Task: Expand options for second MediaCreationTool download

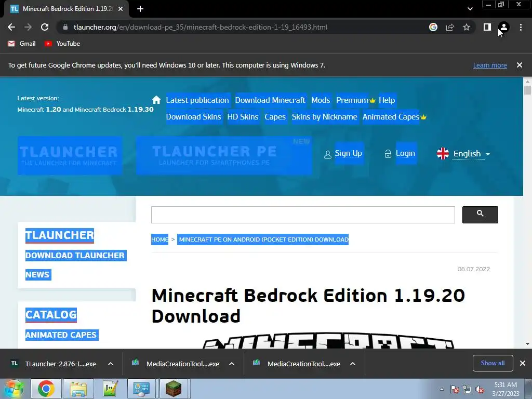Action: click(x=353, y=364)
